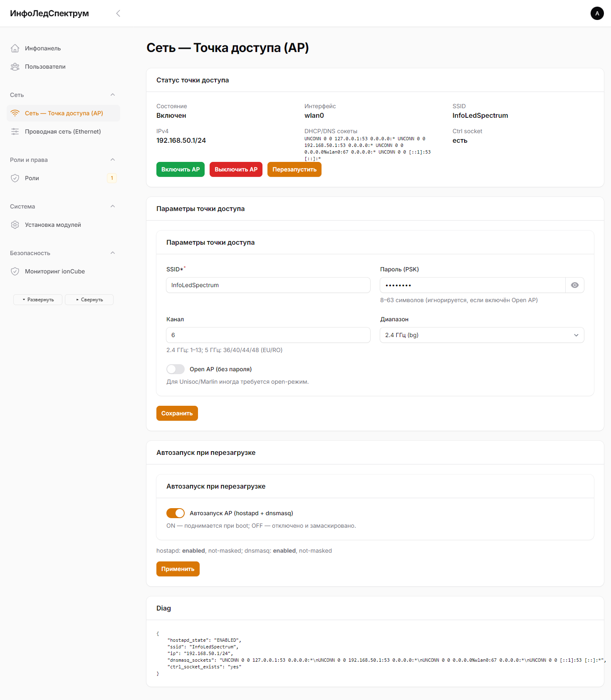Click the Wi-Fi icon for Точка доступа

[15, 113]
